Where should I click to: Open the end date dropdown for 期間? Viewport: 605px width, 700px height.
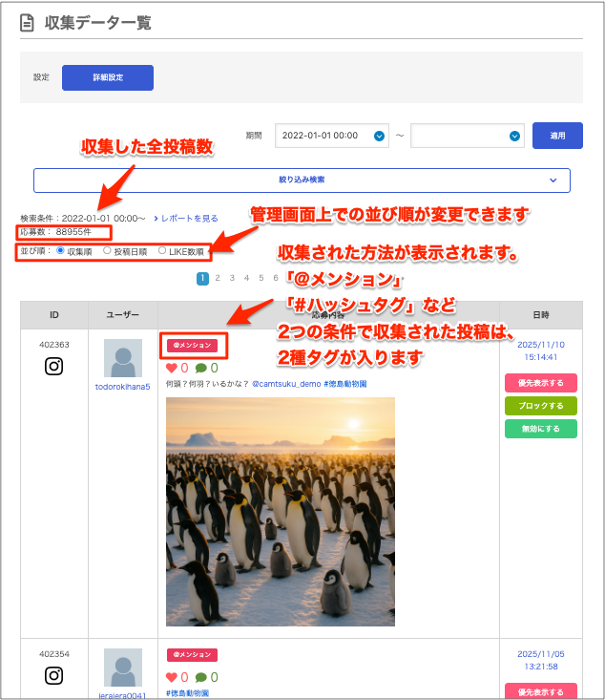pyautogui.click(x=515, y=136)
